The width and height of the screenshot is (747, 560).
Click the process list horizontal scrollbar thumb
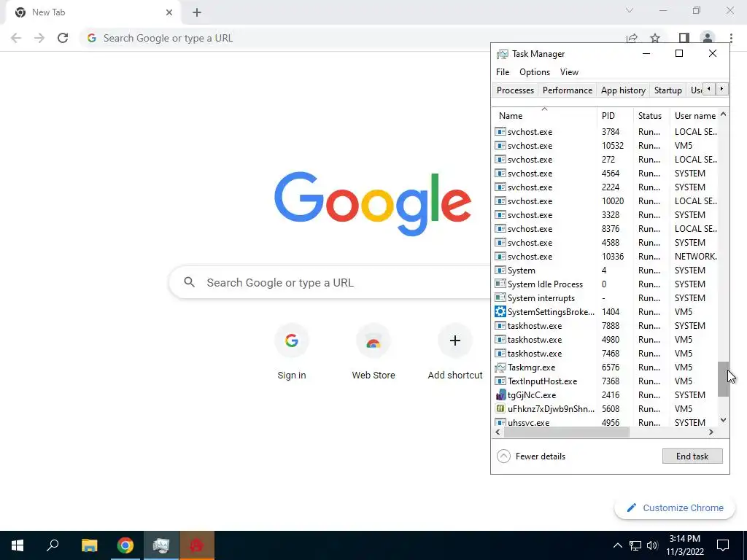click(x=566, y=432)
